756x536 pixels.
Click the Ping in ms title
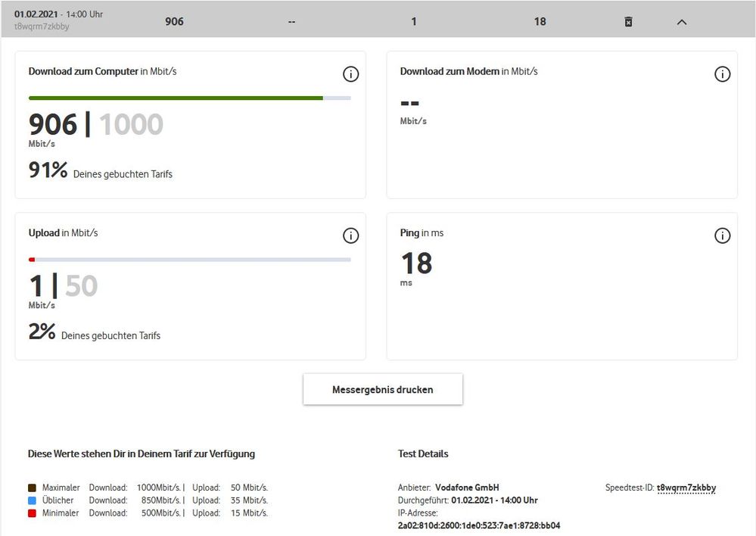422,233
